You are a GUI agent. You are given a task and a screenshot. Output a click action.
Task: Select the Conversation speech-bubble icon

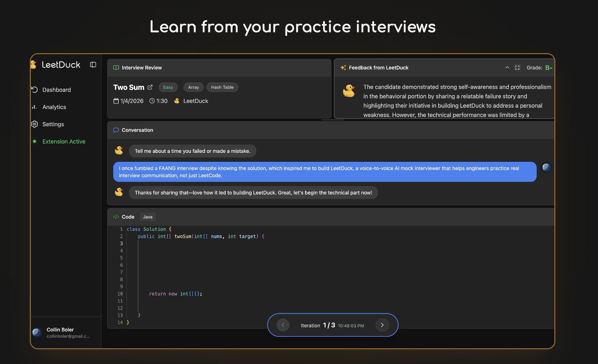click(x=116, y=130)
